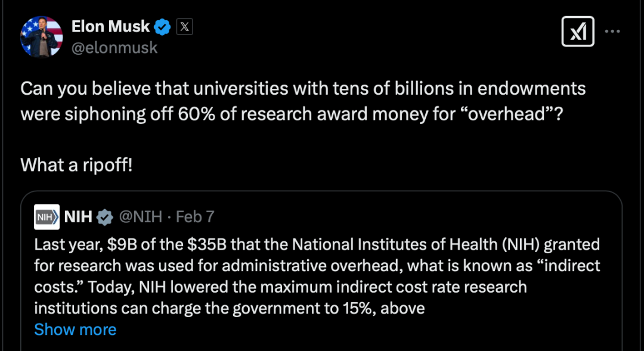Open the NIH account name
644x351 pixels.
click(78, 217)
